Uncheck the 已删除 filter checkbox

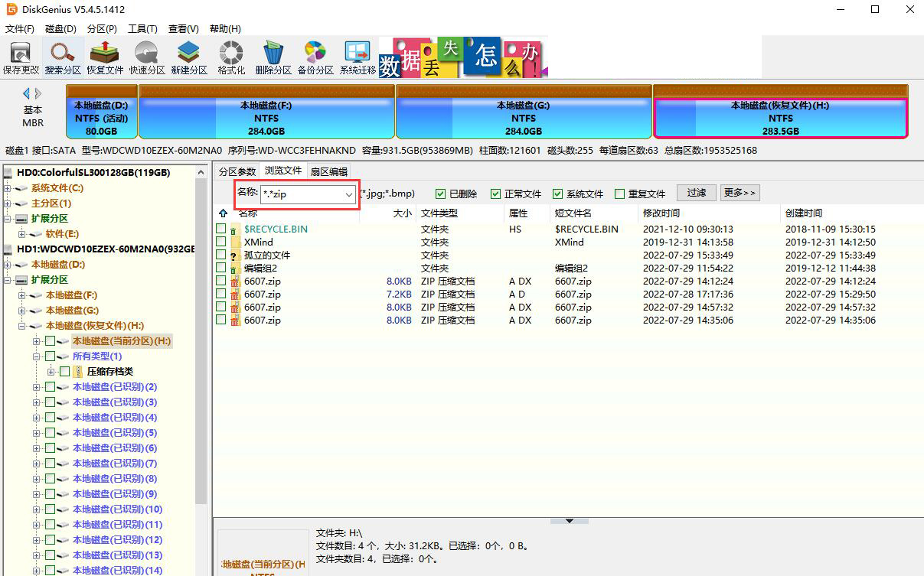tap(441, 193)
